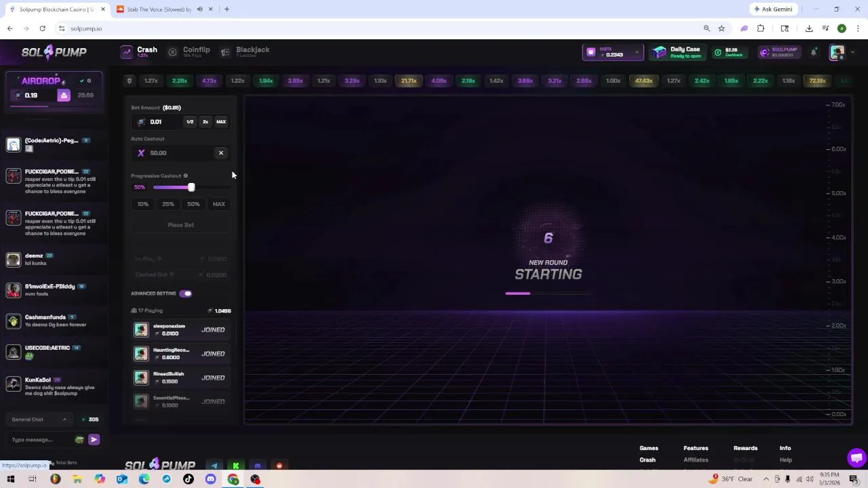
Task: Click KunKaSol's avatar in the chat
Action: pyautogui.click(x=13, y=383)
